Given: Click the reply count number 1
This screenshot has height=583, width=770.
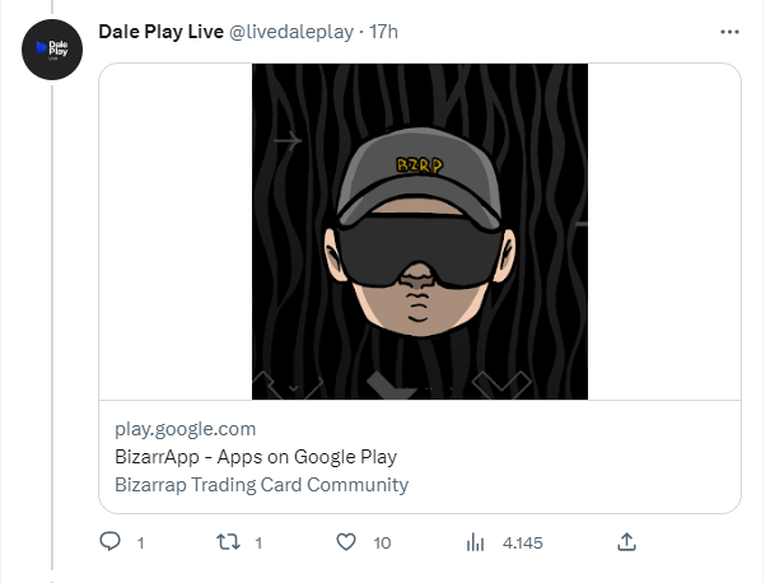Looking at the screenshot, I should click(x=141, y=543).
